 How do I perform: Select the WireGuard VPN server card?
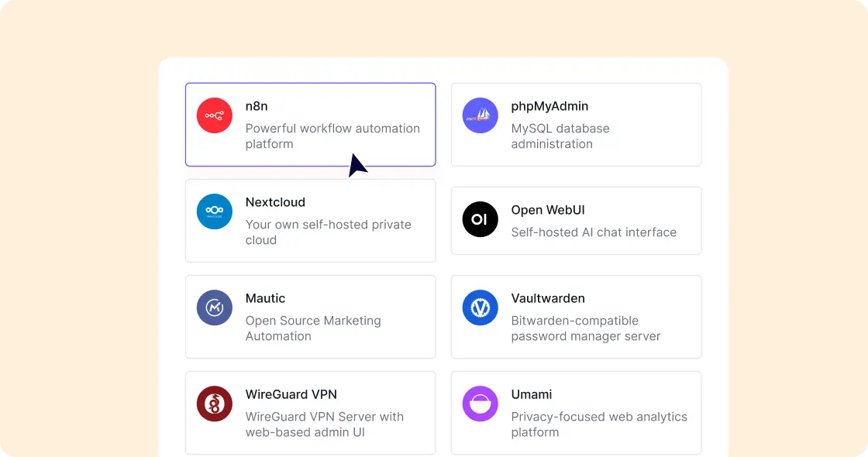point(310,412)
